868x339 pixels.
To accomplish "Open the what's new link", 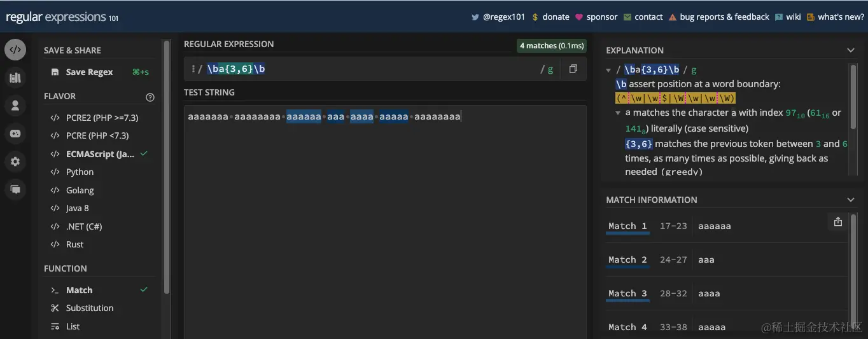I will pyautogui.click(x=835, y=17).
